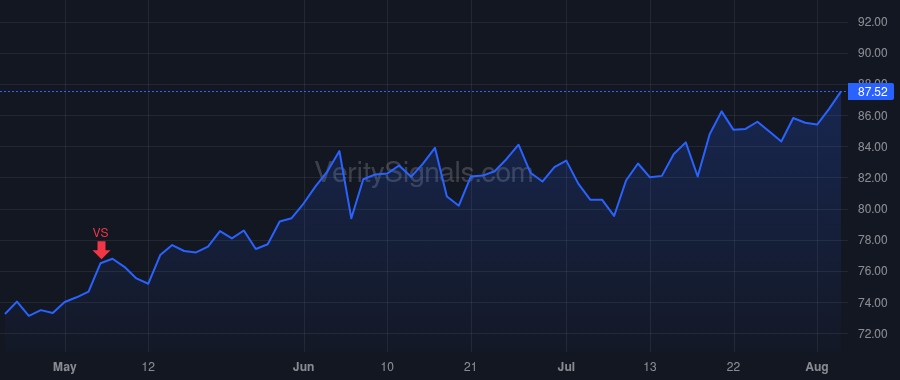Click the 21 date axis label
This screenshot has width=900, height=380.
coord(471,367)
